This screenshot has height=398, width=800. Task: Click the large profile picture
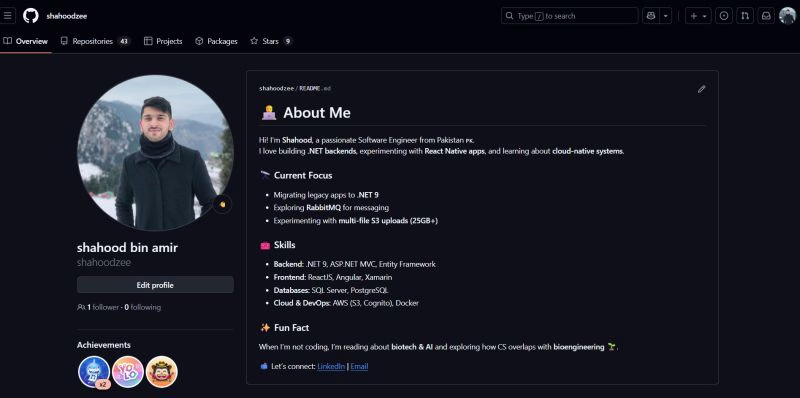pyautogui.click(x=155, y=153)
